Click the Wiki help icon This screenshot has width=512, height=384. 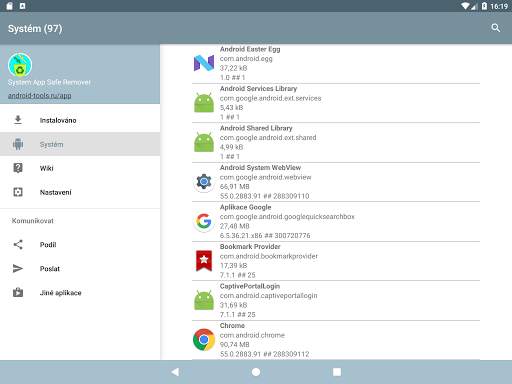tap(18, 168)
